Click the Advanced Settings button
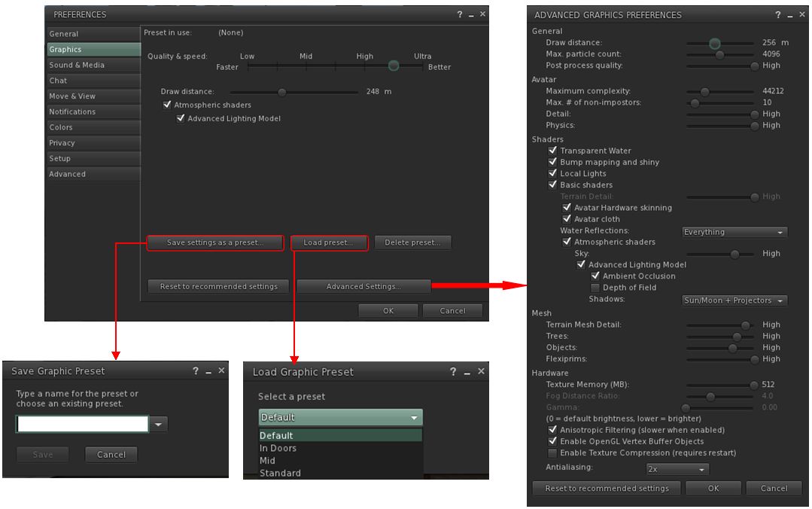Screen dimensions: 812x509 pyautogui.click(x=363, y=286)
